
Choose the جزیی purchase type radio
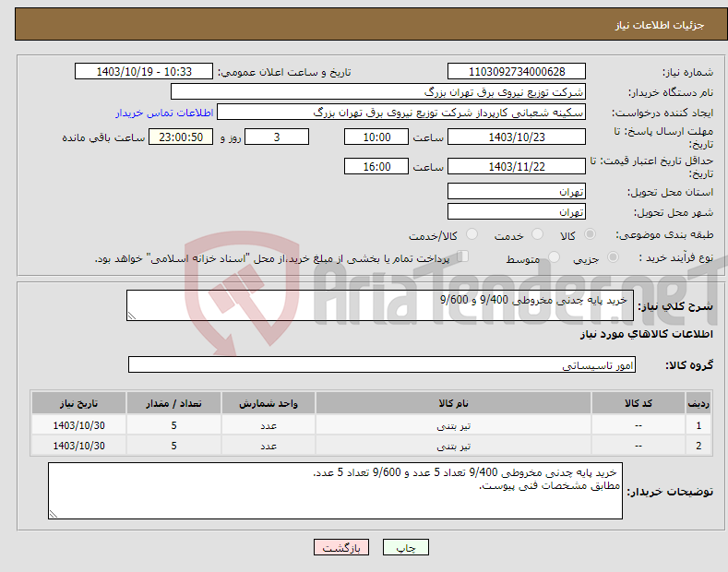click(613, 256)
